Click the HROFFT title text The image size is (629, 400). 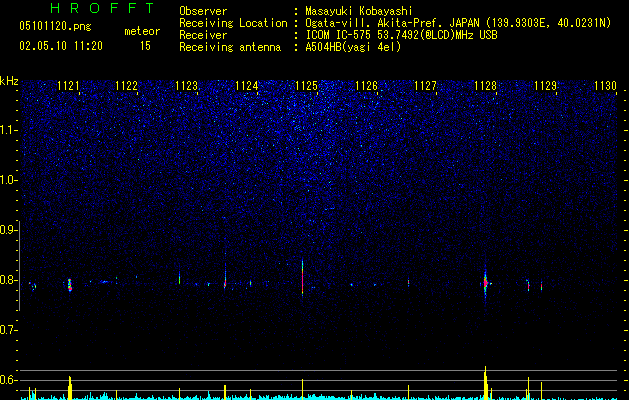102,8
